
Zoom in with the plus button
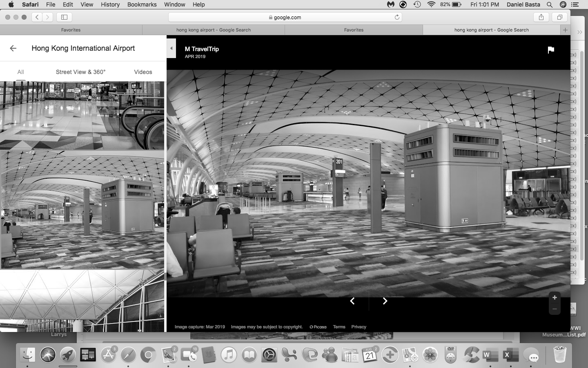click(x=555, y=298)
